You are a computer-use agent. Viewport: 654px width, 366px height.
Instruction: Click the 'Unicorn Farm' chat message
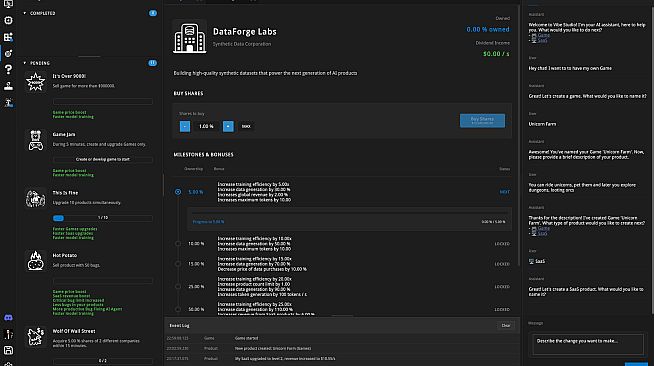coord(542,124)
